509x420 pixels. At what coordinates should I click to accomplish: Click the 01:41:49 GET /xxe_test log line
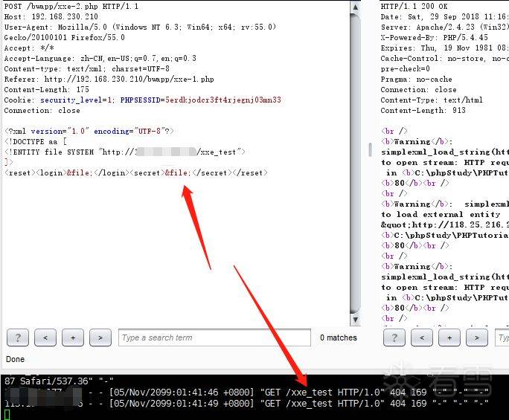[247, 404]
